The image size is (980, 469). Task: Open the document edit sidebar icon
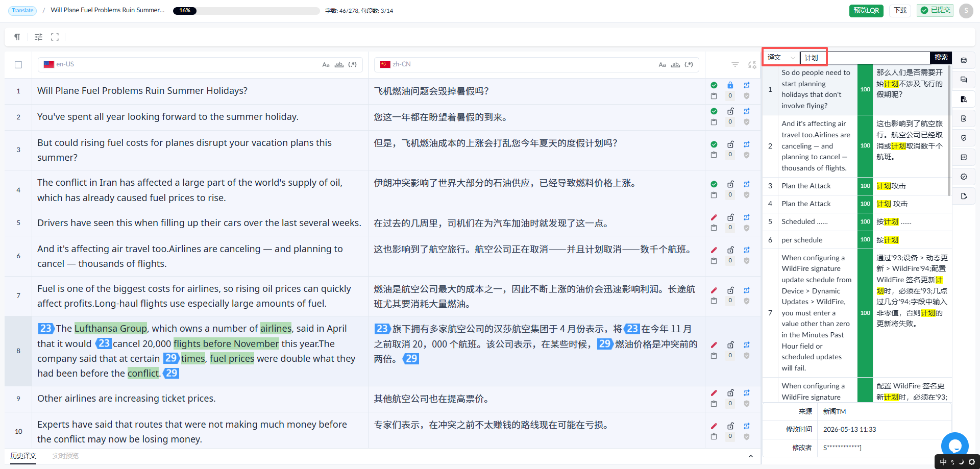(x=964, y=196)
